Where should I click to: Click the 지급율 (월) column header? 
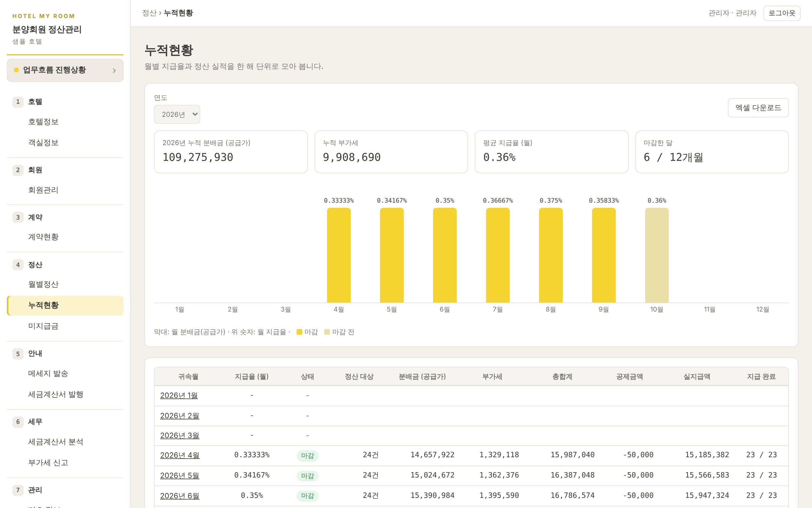[x=252, y=377]
